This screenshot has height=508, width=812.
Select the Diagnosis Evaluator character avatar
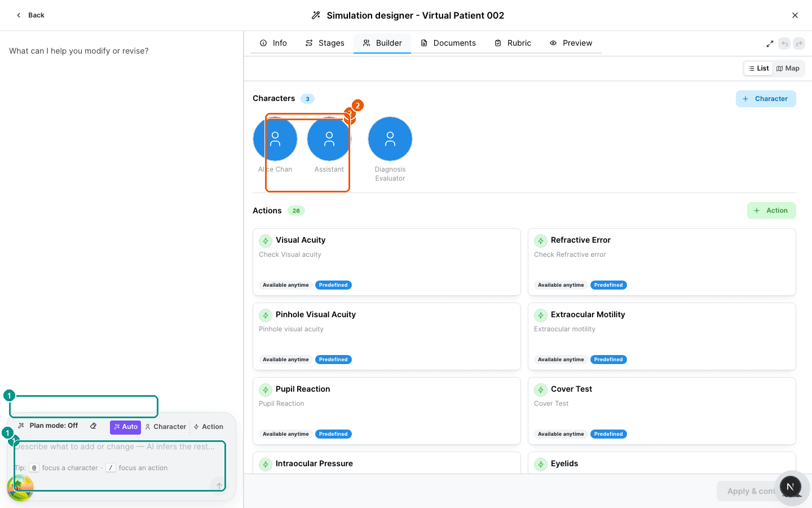click(390, 139)
